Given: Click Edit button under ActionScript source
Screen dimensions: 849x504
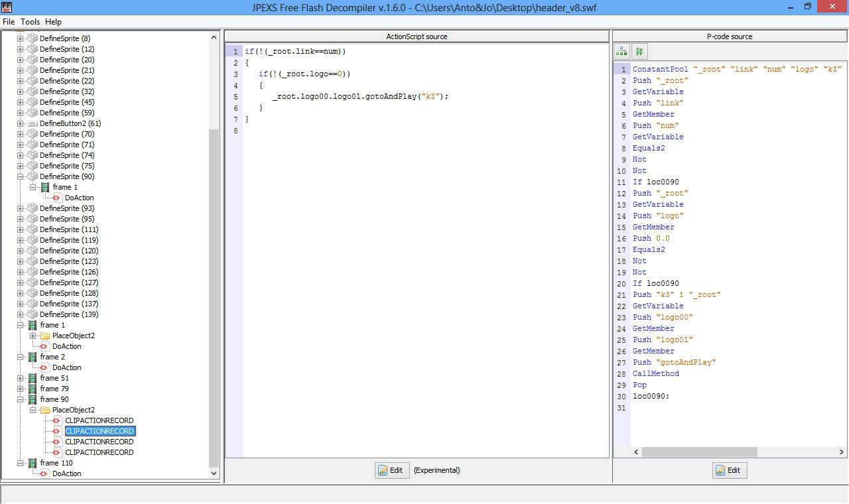Looking at the screenshot, I should pyautogui.click(x=391, y=470).
